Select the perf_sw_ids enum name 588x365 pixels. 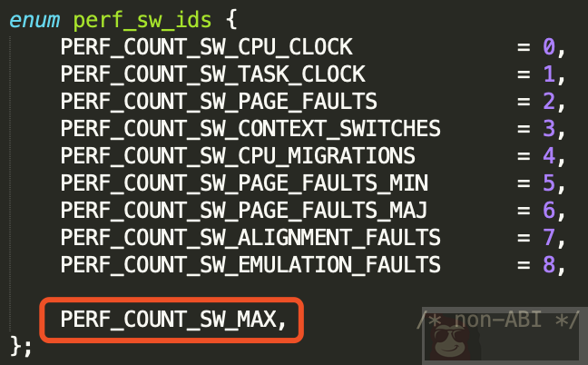pyautogui.click(x=142, y=21)
